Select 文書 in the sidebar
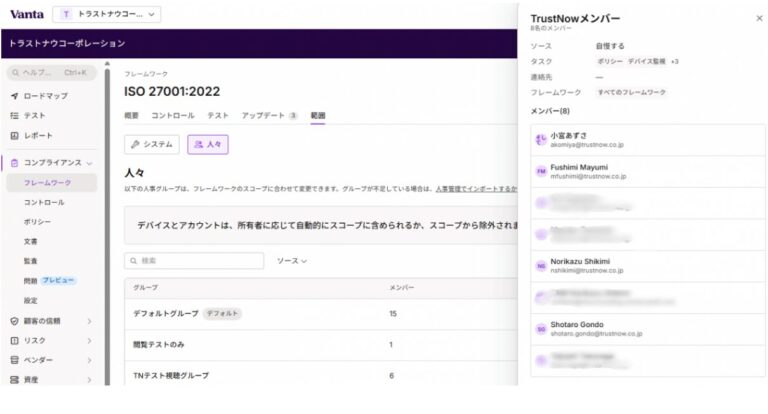Viewport: 768px width, 414px height. pos(30,242)
